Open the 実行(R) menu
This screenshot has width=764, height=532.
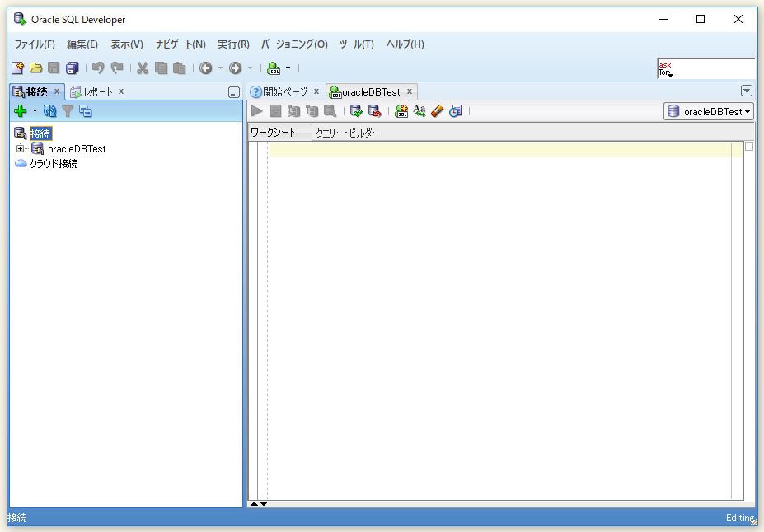[x=233, y=44]
